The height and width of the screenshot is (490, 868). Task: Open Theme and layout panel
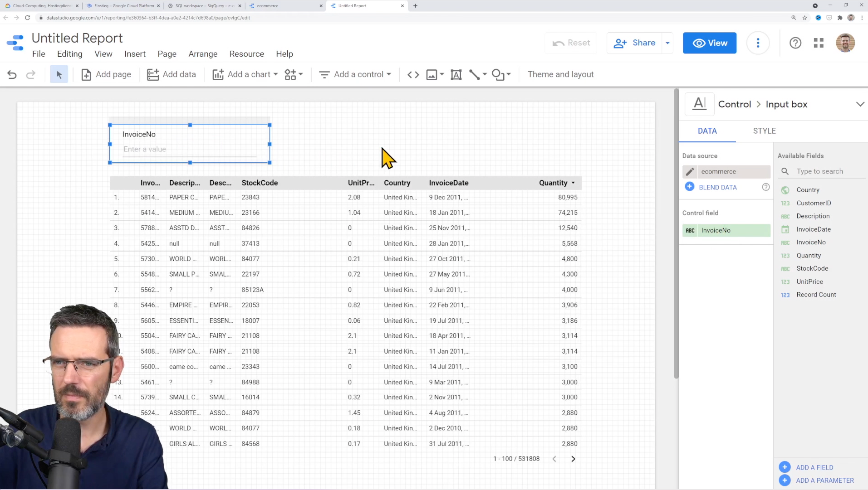tap(560, 74)
